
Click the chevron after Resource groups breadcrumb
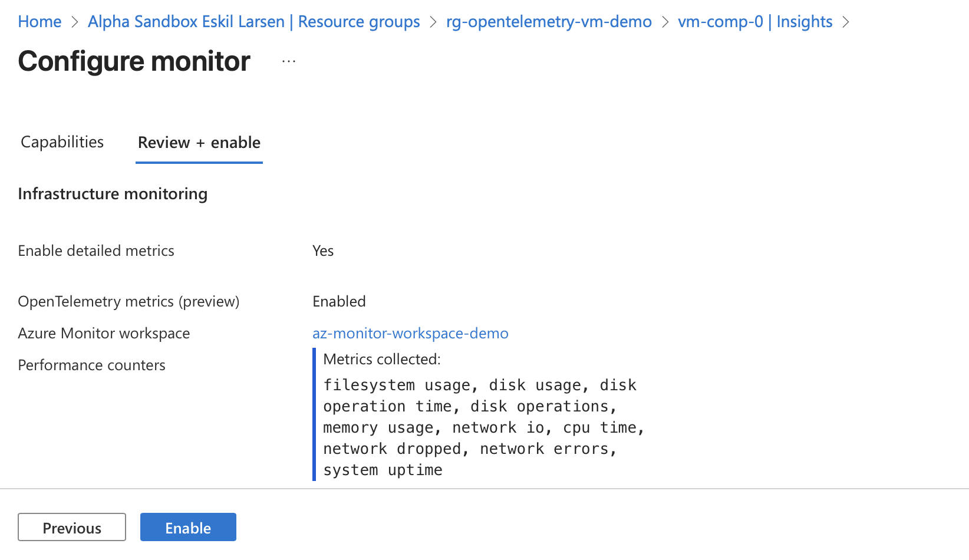(433, 22)
